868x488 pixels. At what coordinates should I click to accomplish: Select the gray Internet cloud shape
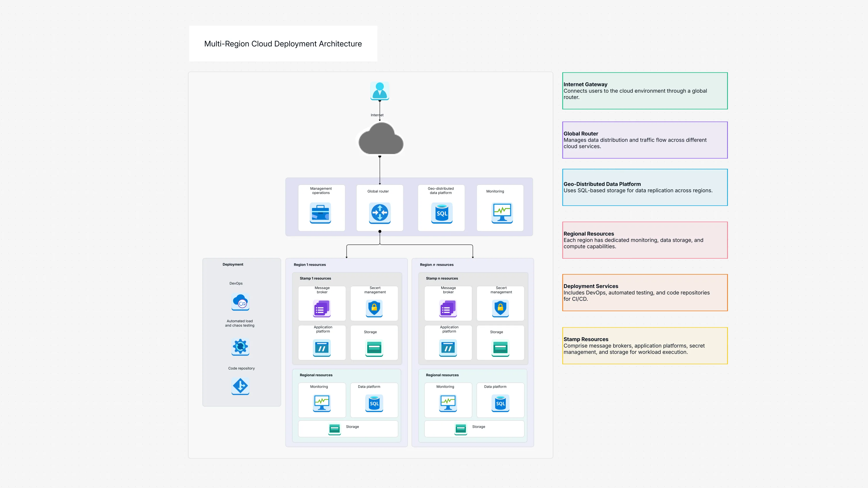point(380,139)
